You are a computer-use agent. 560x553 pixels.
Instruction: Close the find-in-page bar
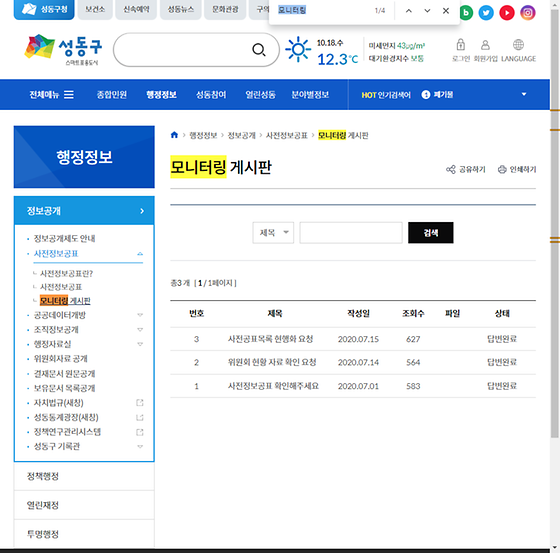446,11
